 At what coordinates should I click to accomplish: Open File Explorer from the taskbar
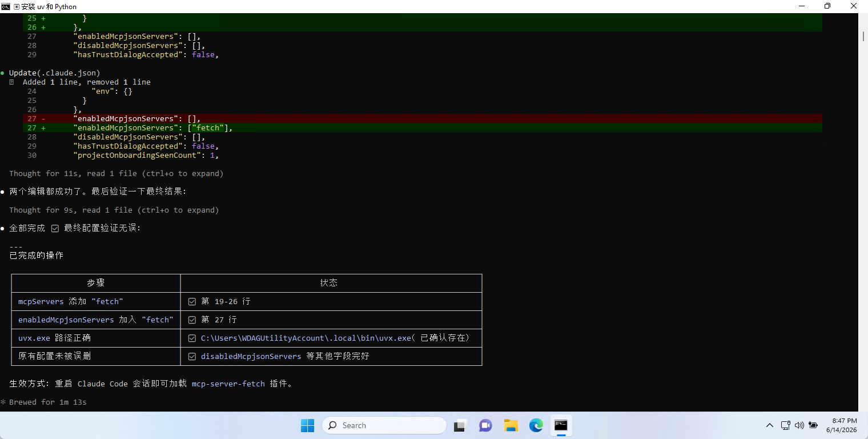511,425
